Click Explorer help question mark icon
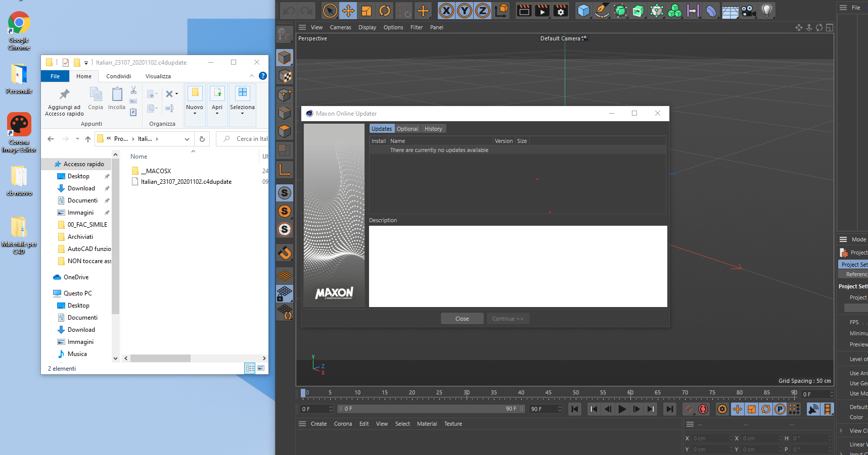 coord(263,76)
